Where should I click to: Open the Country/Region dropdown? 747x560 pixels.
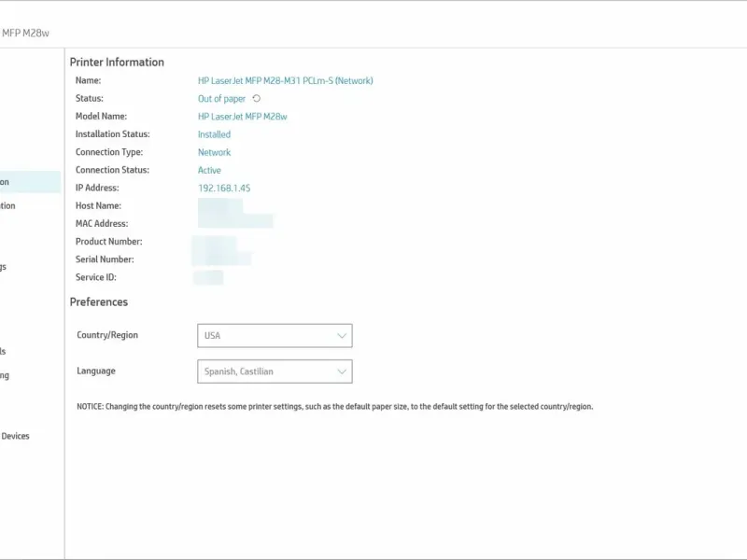(x=275, y=336)
